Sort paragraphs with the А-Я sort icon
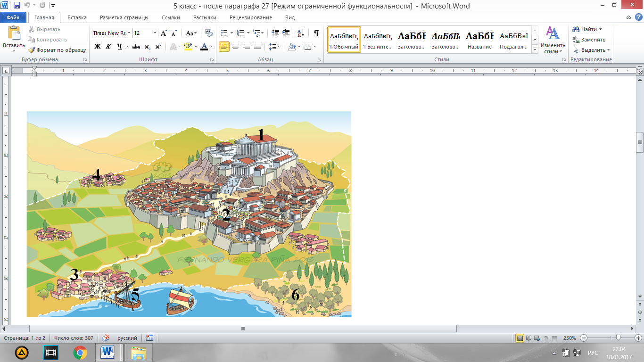This screenshot has width=644, height=362. point(300,33)
